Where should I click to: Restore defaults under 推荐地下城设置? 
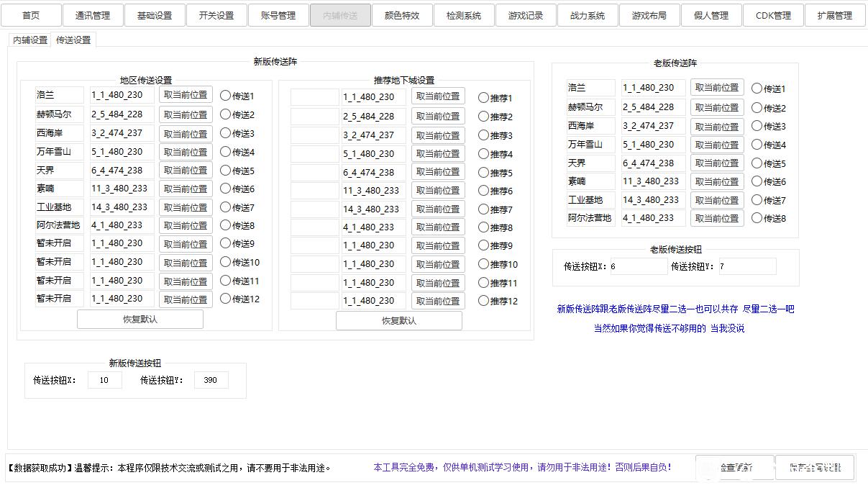(399, 320)
